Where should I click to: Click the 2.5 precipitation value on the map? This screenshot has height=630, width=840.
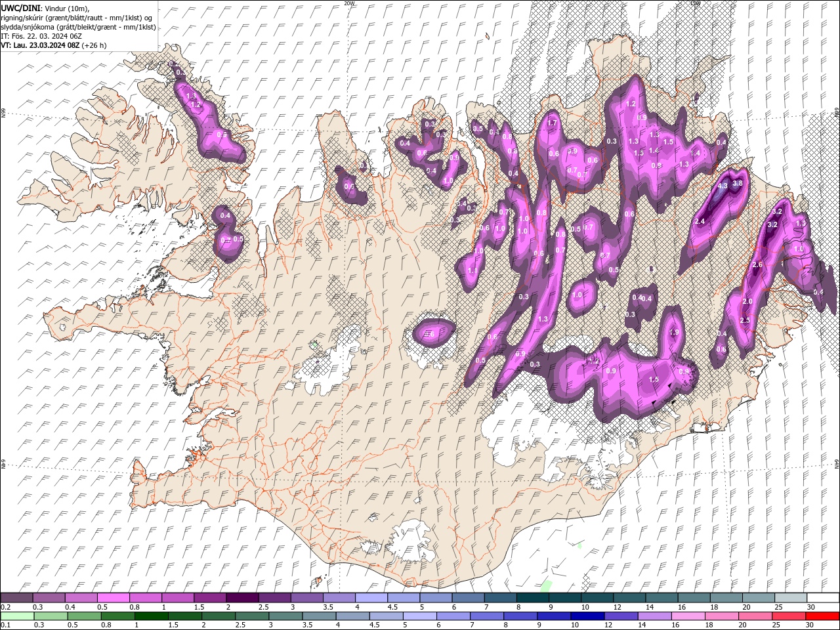pos(745,320)
